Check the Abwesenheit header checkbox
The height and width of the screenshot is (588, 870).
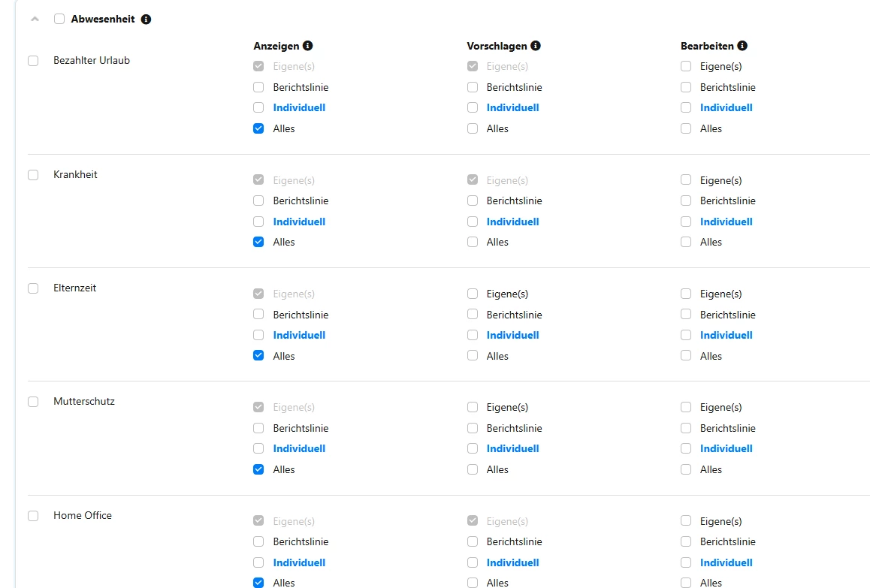(59, 20)
